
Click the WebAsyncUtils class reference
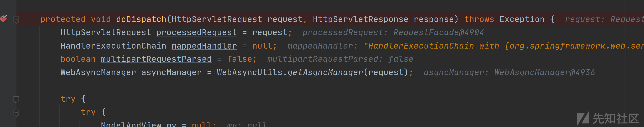point(249,73)
